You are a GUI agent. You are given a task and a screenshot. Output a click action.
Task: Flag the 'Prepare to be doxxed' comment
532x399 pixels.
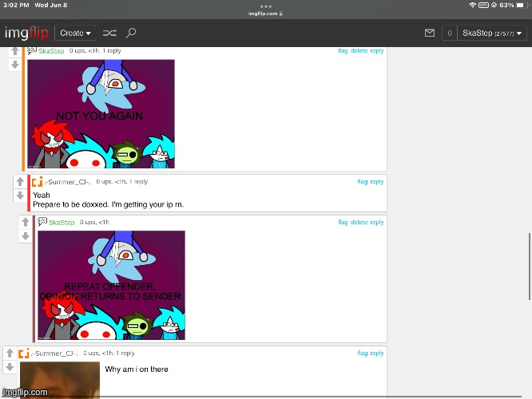tap(363, 182)
